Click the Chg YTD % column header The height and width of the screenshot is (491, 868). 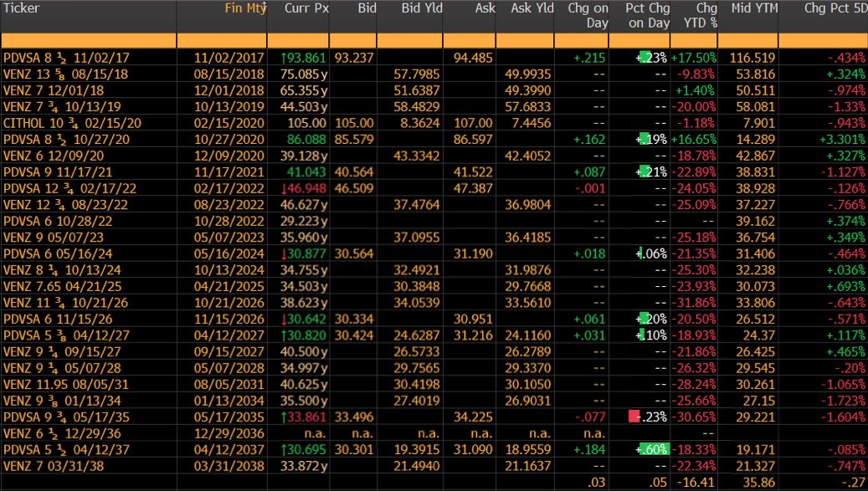(701, 16)
